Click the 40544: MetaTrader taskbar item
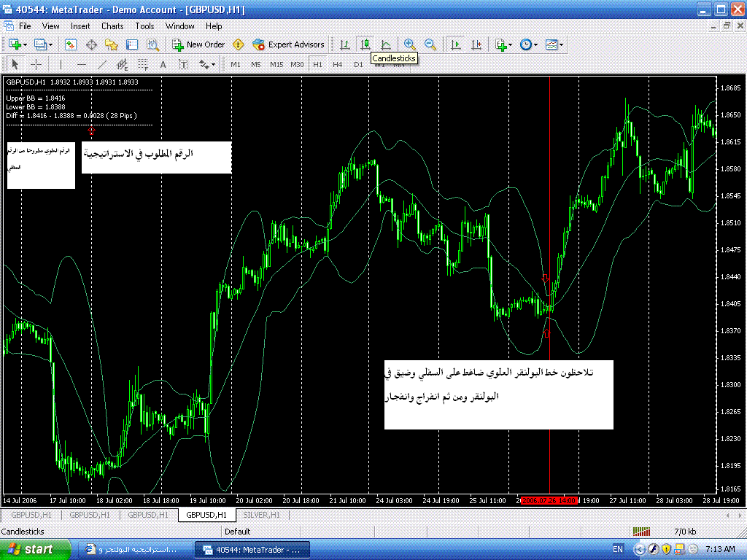The image size is (747, 560). click(252, 550)
